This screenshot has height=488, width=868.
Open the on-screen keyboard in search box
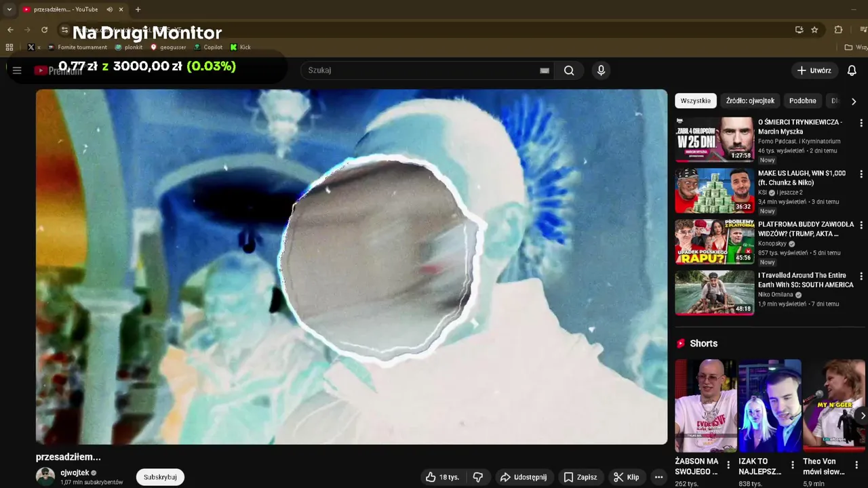click(x=545, y=70)
